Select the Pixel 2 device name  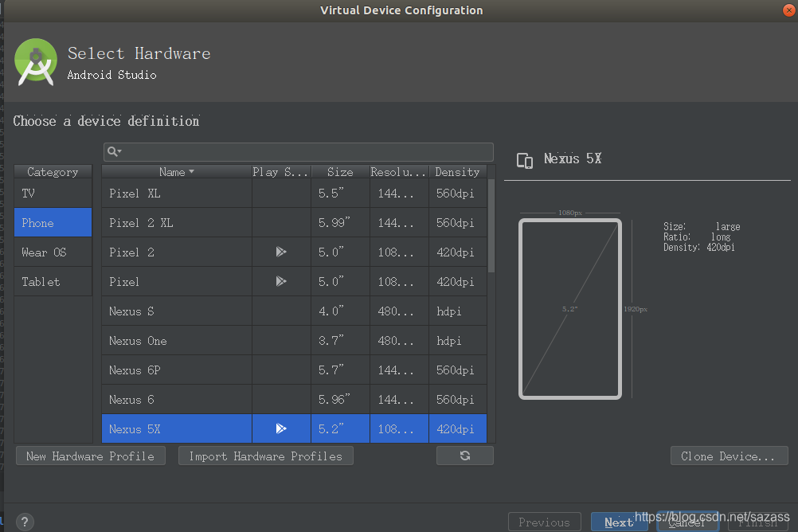point(131,252)
